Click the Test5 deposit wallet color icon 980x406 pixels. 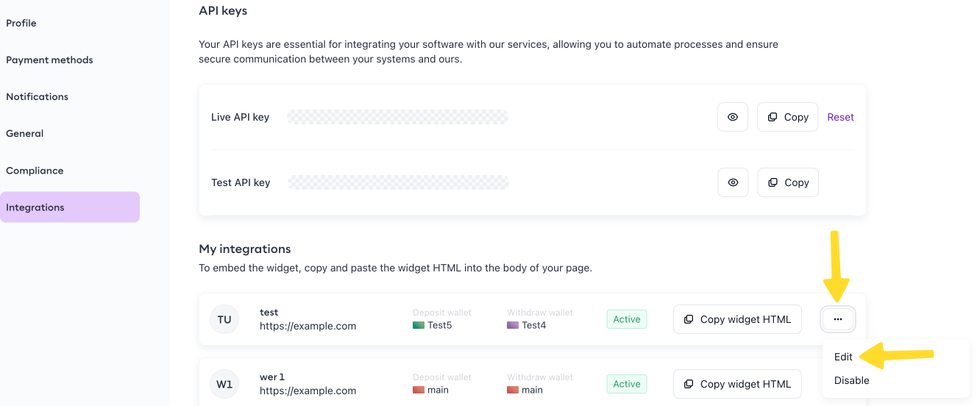pos(419,325)
